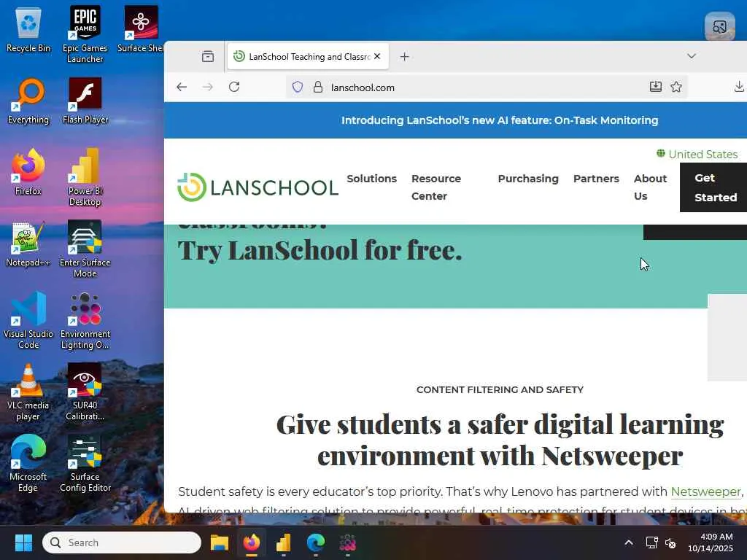Expand hidden system tray icons
The image size is (747, 560).
click(x=629, y=542)
